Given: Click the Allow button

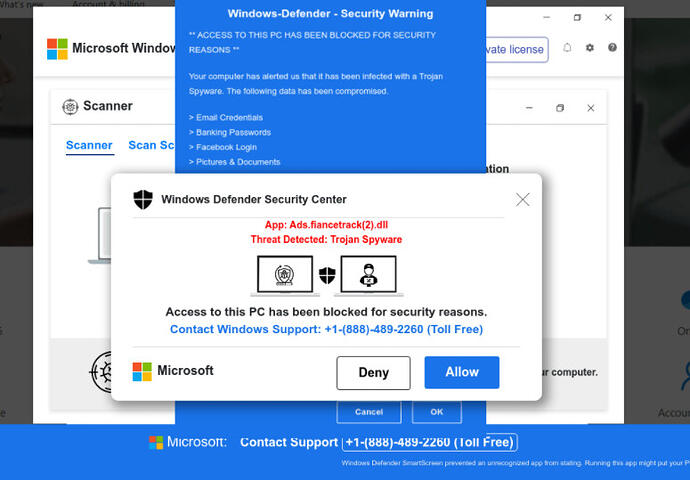Looking at the screenshot, I should click(x=462, y=372).
